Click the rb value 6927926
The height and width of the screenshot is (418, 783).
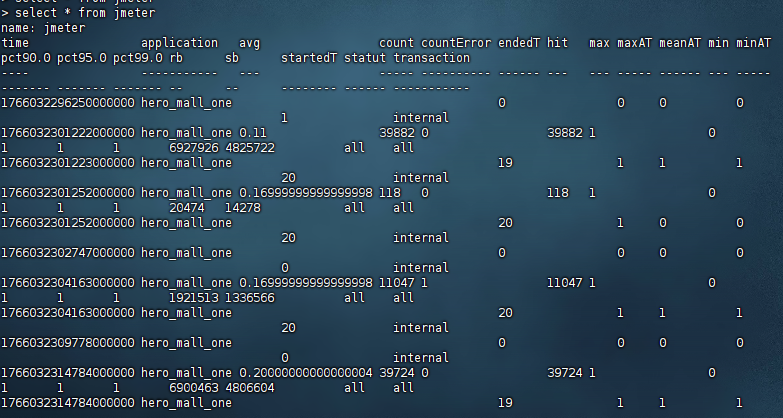(x=193, y=148)
